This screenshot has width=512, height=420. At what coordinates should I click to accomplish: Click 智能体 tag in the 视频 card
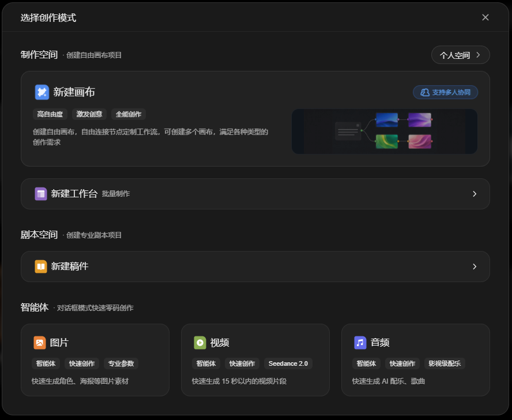tap(206, 363)
